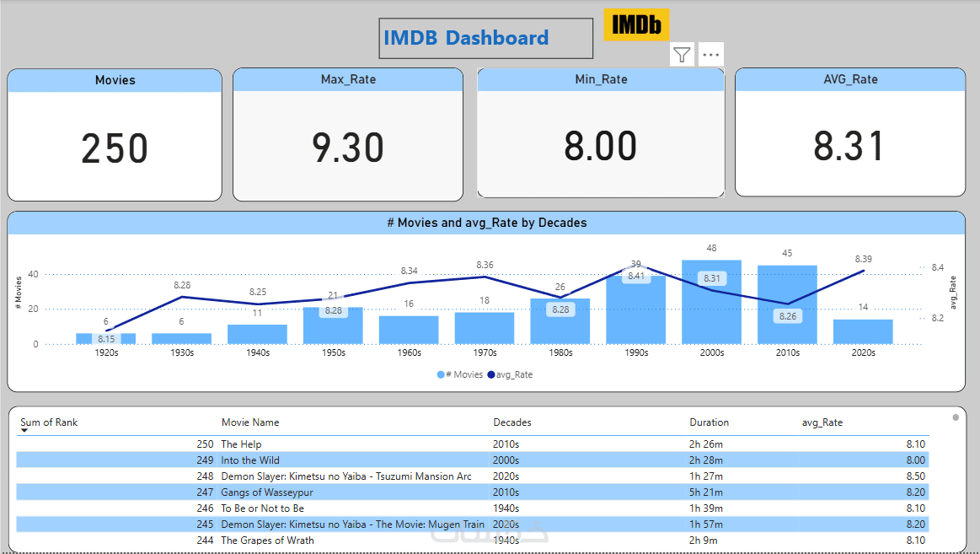Click the 2020s bar in chart

tap(863, 331)
